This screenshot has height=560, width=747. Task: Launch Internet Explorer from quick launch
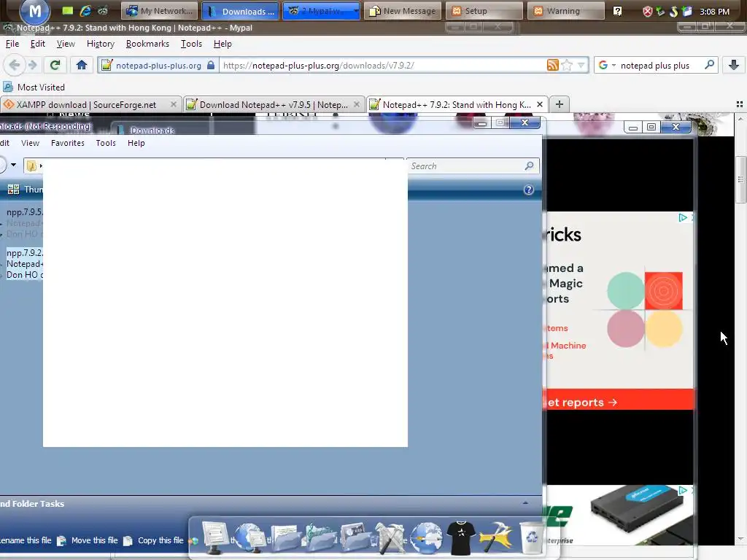[x=86, y=11]
